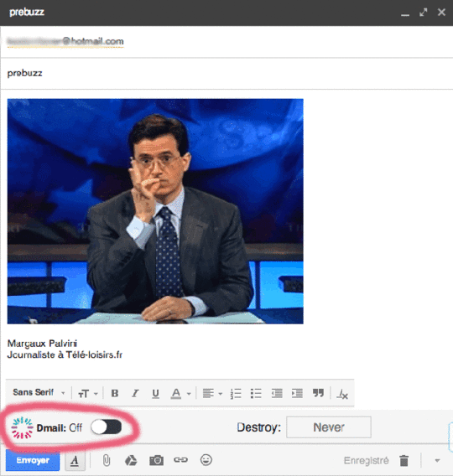Open the Destroy Never selector

click(329, 427)
